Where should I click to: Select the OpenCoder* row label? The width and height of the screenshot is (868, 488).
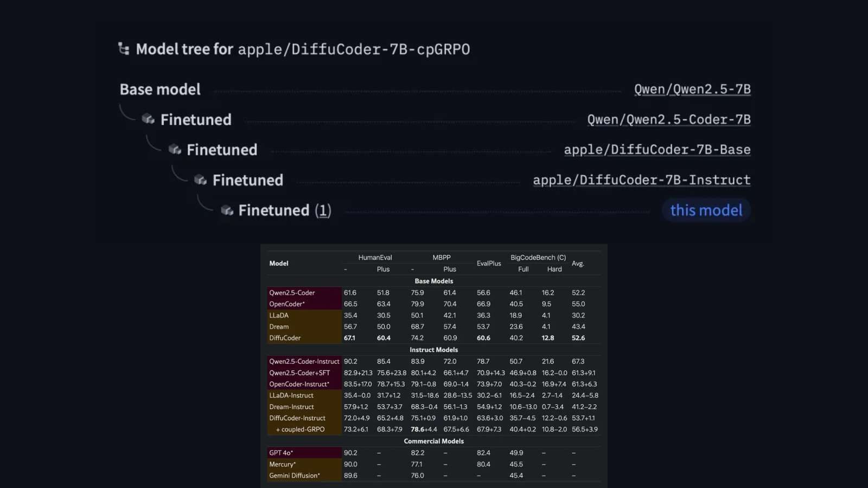(x=287, y=304)
